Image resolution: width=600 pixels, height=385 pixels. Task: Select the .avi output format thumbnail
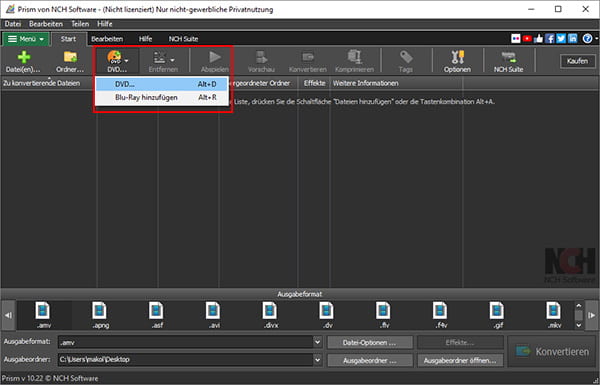tap(213, 315)
